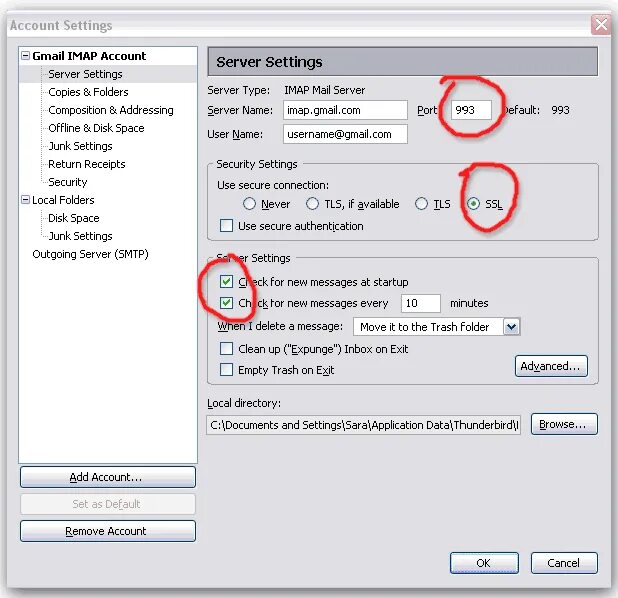Open Disk Space under Local Folders
This screenshot has width=618, height=598.
click(x=74, y=218)
